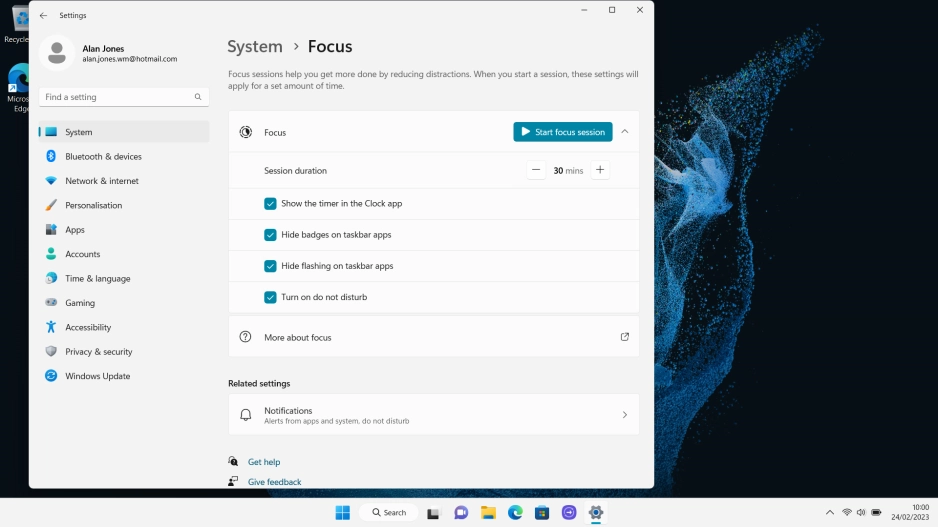Collapse the Focus section chevron
The image size is (938, 527).
coord(625,132)
